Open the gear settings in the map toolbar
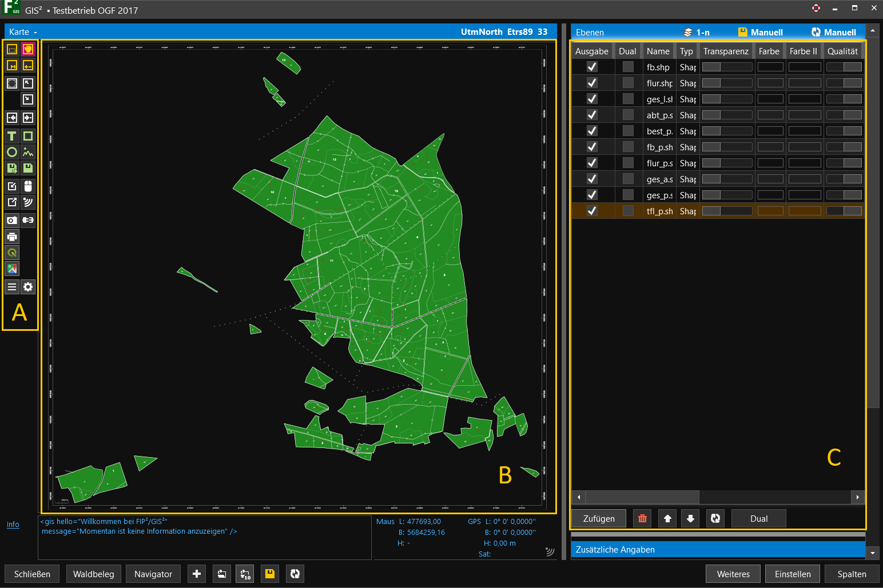The height and width of the screenshot is (588, 883). pos(27,287)
